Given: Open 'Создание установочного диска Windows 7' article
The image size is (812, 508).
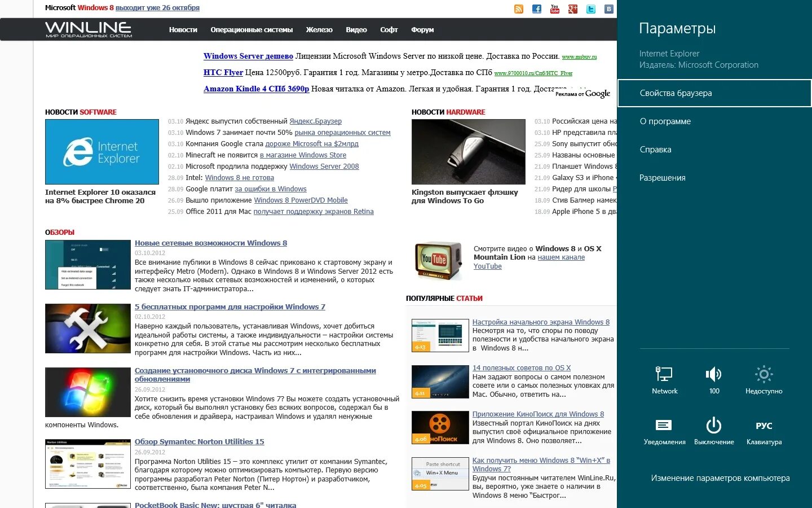Looking at the screenshot, I should (x=255, y=375).
